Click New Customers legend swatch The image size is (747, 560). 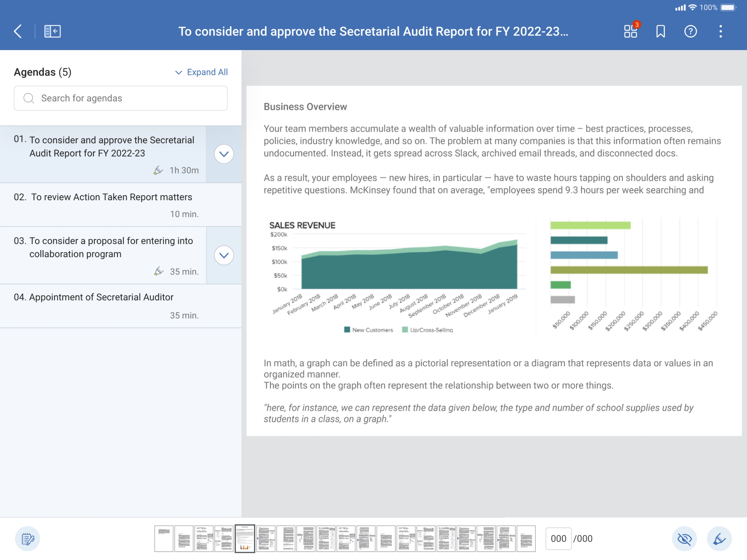coord(347,330)
